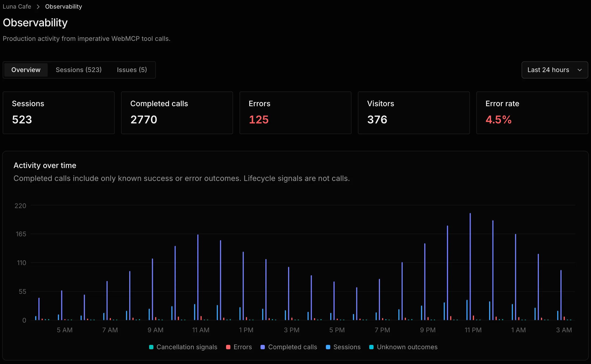
Task: Select the Sessions 523 stat card
Action: tap(59, 113)
